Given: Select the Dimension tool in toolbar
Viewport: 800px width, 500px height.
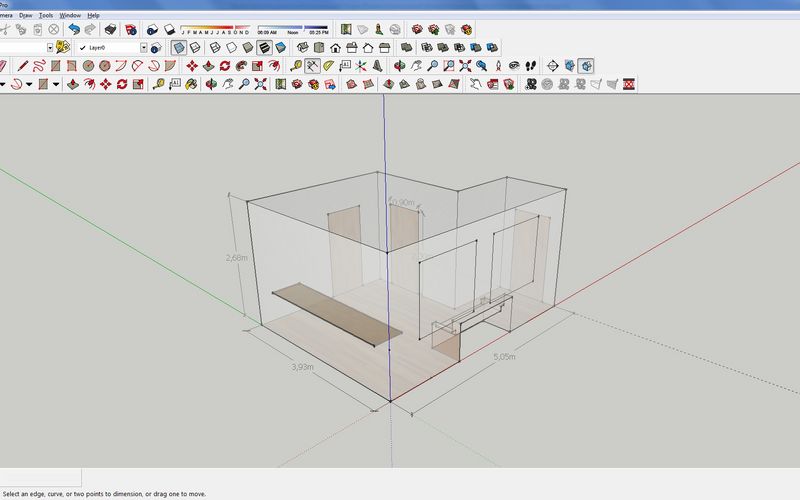Looking at the screenshot, I should 312,66.
